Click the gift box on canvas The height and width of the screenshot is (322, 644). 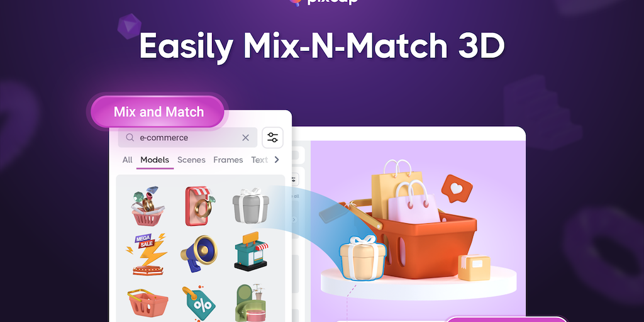click(363, 257)
